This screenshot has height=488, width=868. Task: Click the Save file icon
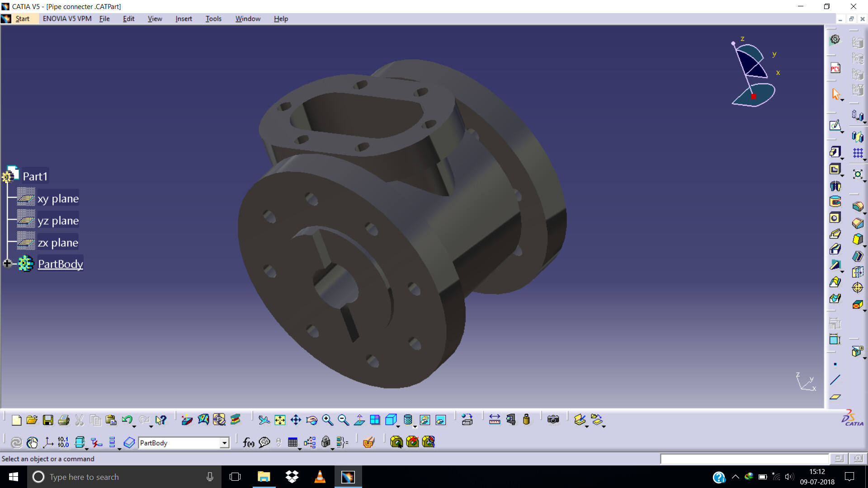click(48, 420)
